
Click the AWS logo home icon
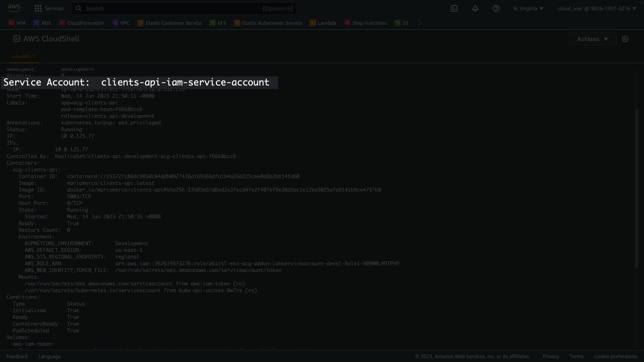pos(14,8)
